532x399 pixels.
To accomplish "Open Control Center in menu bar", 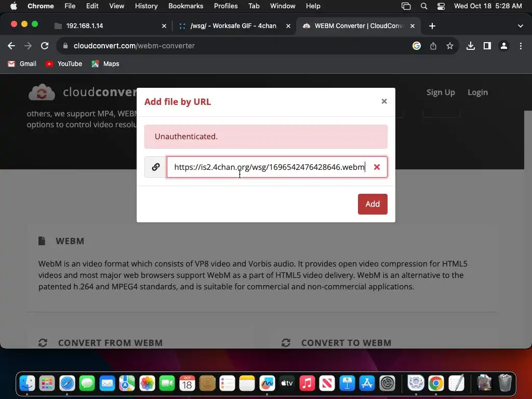I will click(441, 6).
